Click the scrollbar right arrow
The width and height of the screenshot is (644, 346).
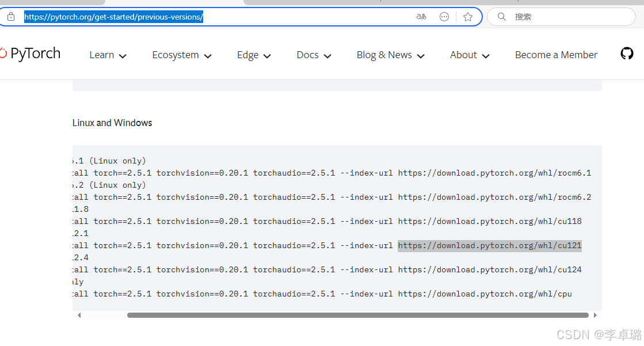tap(595, 315)
